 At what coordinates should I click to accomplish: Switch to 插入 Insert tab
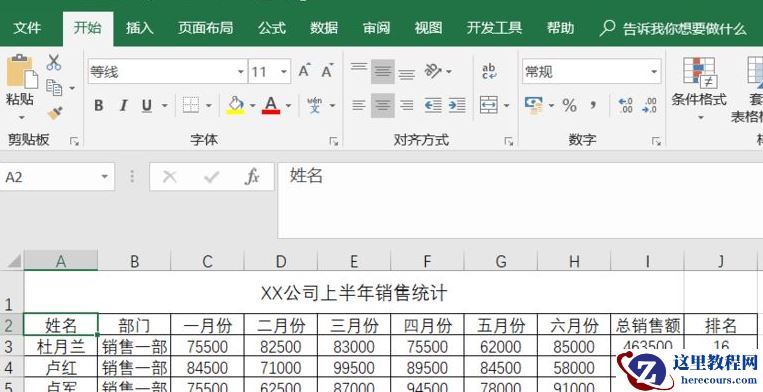coord(140,28)
